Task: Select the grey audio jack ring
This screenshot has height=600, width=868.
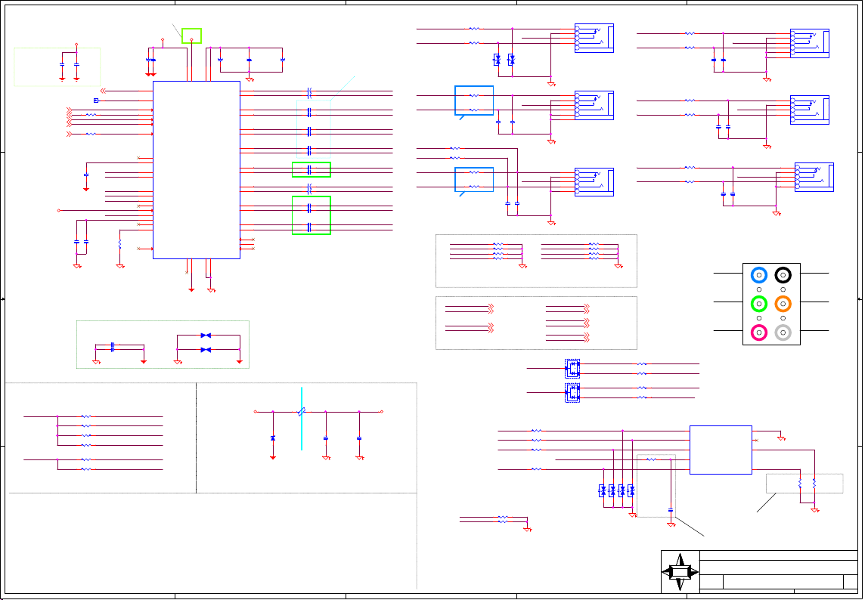Action: (x=783, y=332)
